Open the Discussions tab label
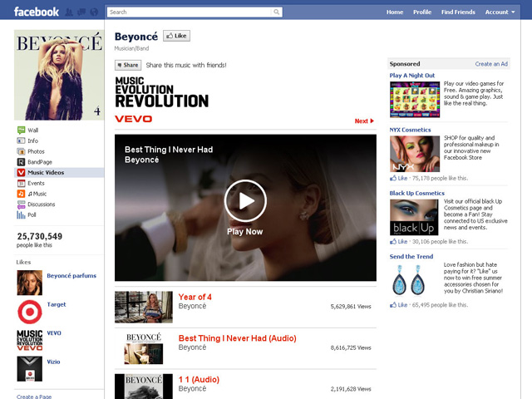Screen dimensions: 532x399 [x=42, y=204]
